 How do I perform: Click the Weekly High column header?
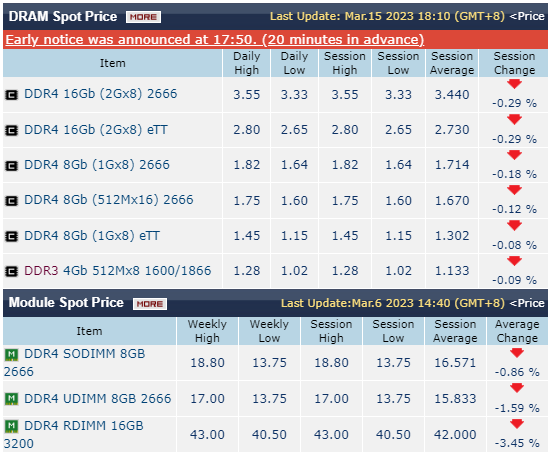[x=207, y=331]
